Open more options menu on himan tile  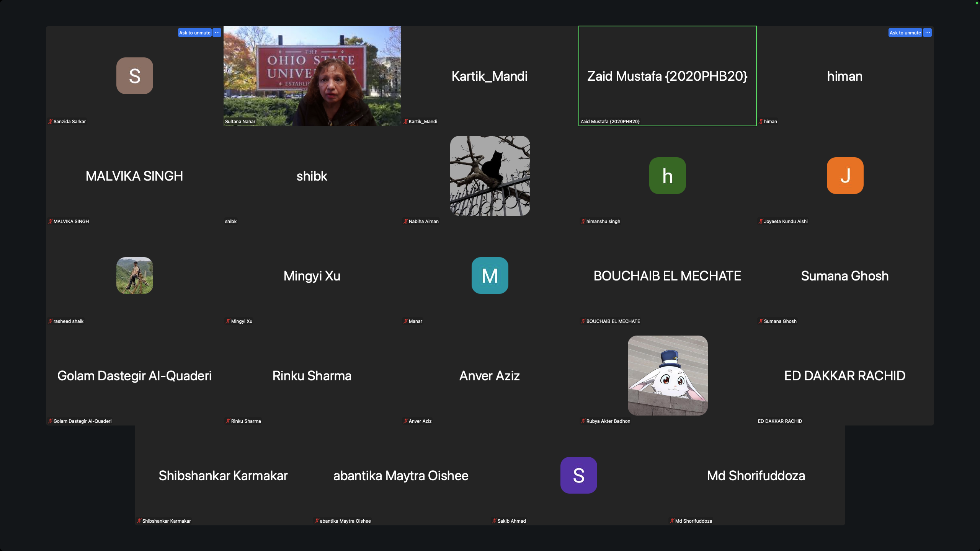928,33
